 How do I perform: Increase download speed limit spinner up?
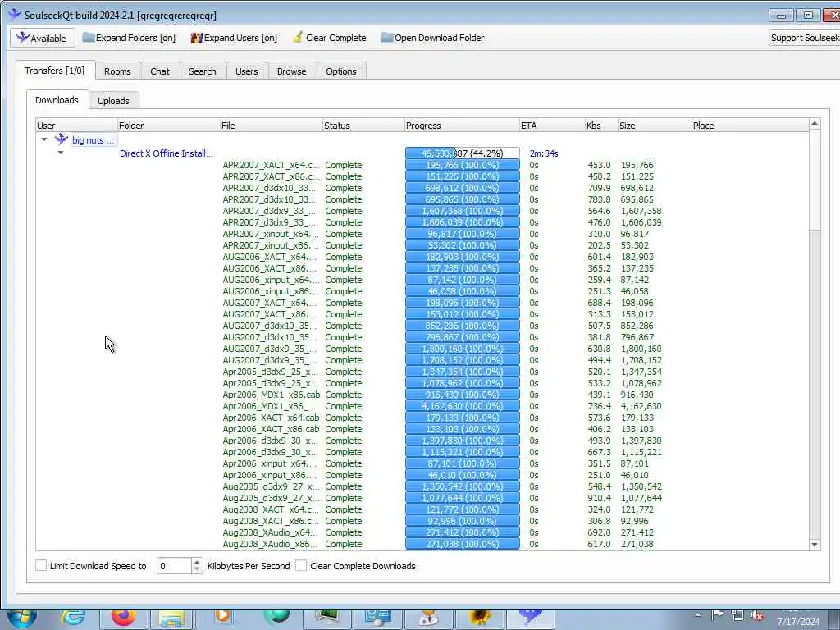click(x=197, y=562)
